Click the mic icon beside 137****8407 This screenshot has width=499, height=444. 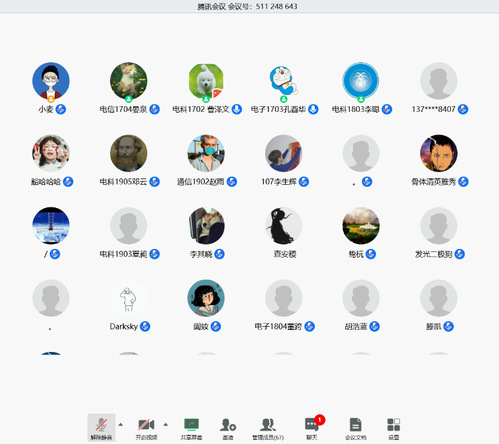(463, 109)
